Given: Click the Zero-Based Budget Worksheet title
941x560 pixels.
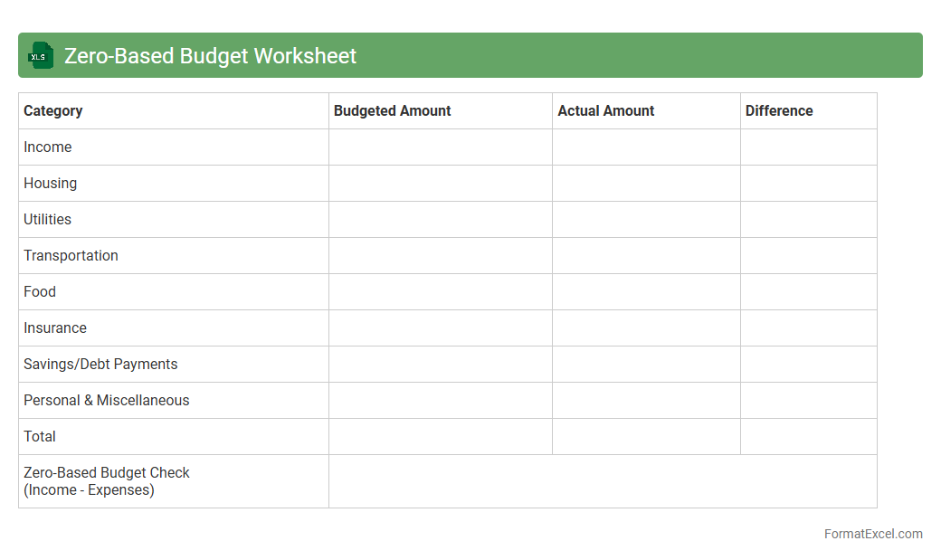Looking at the screenshot, I should (210, 56).
